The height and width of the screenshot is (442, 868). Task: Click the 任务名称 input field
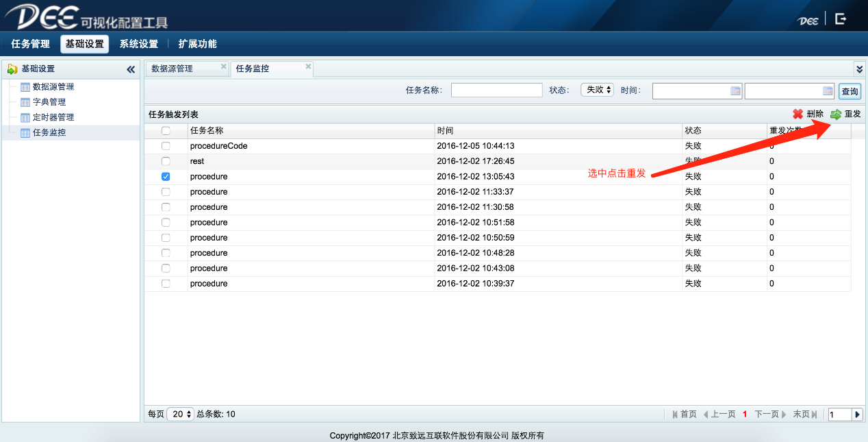(x=496, y=90)
